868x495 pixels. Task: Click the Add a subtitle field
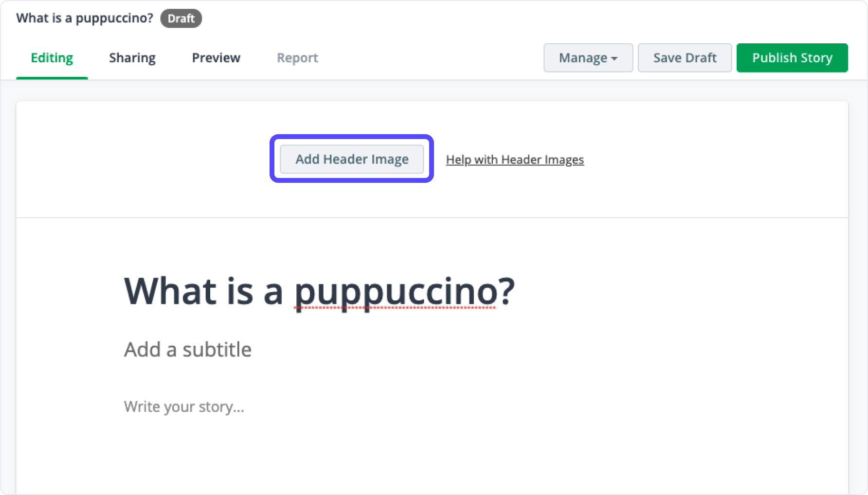click(x=188, y=349)
